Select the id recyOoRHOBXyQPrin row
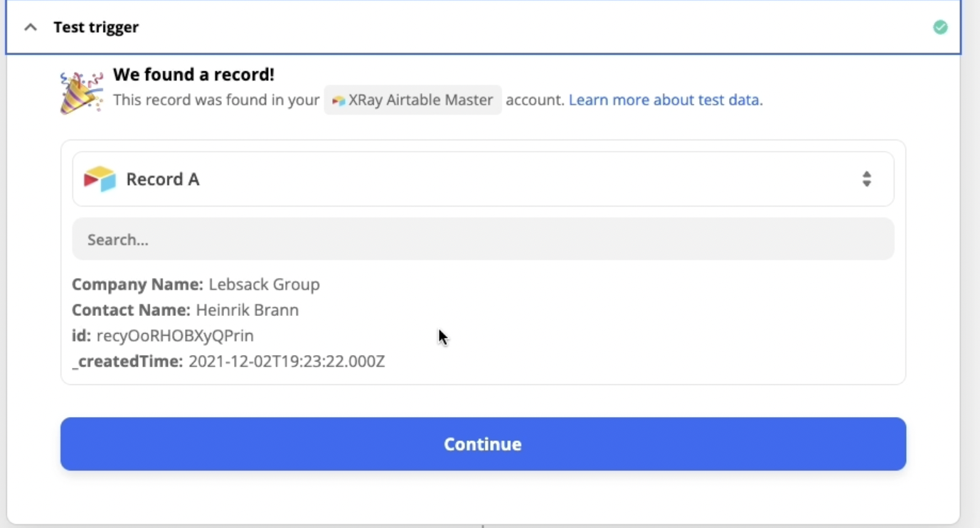This screenshot has width=980, height=528. pyautogui.click(x=163, y=336)
